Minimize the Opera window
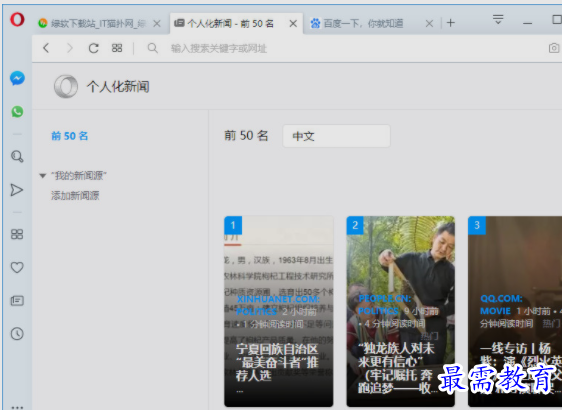 pos(527,23)
